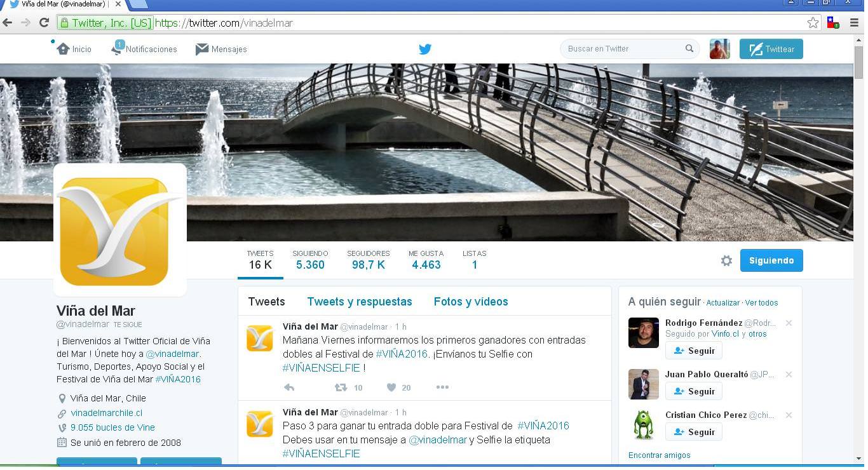Switch to the Tweets y respuestas tab
Image resolution: width=868 pixels, height=470 pixels.
pyautogui.click(x=360, y=302)
